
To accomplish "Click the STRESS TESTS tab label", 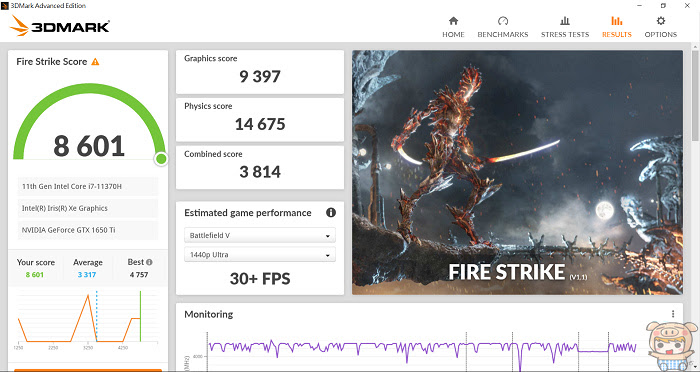I will coord(565,34).
